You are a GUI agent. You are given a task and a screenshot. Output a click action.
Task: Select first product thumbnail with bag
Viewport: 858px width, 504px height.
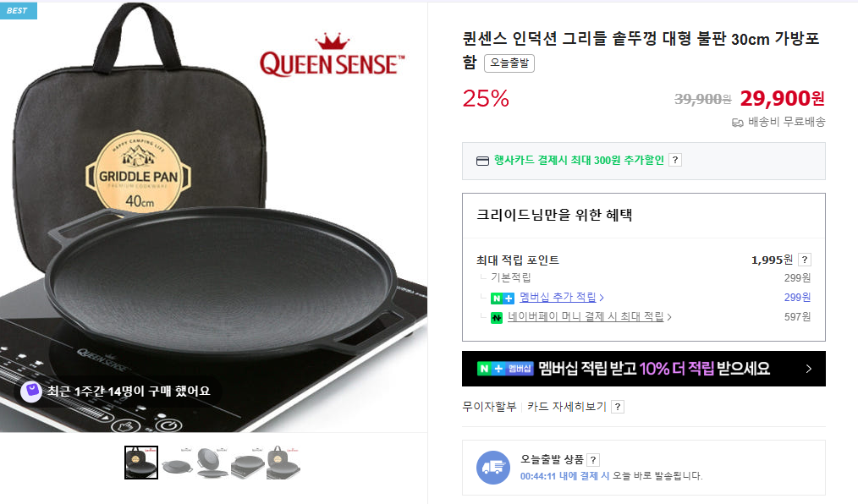click(x=141, y=463)
